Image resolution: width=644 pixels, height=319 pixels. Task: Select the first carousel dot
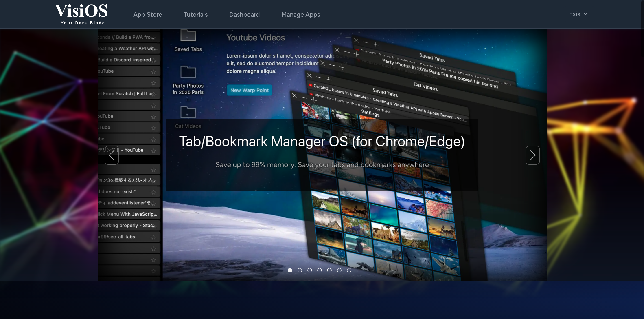(x=290, y=270)
